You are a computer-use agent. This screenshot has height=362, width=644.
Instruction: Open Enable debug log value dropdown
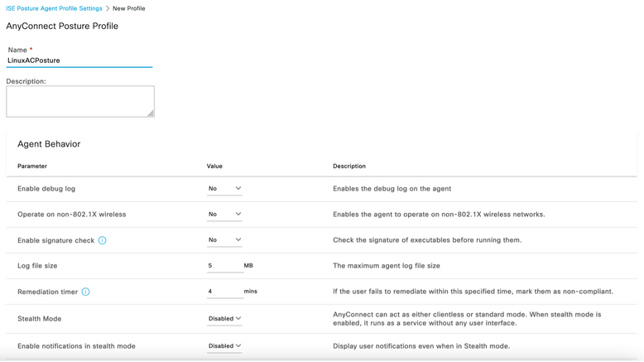[224, 189]
